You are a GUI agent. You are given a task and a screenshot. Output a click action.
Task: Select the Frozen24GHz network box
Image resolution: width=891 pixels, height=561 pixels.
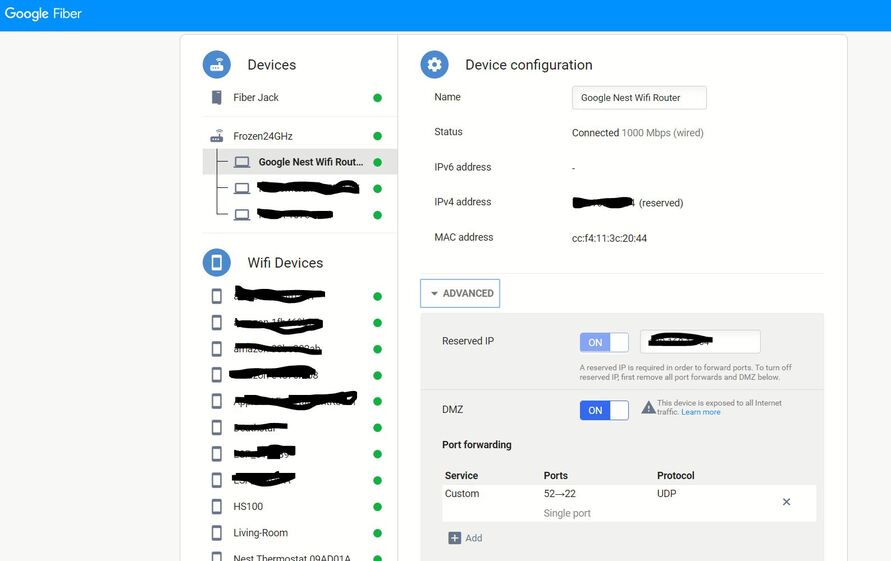(x=263, y=136)
